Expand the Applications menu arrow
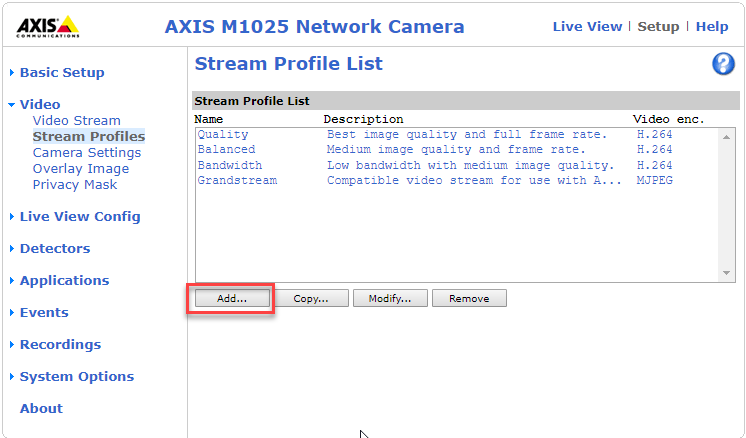The image size is (746, 438). tap(12, 281)
